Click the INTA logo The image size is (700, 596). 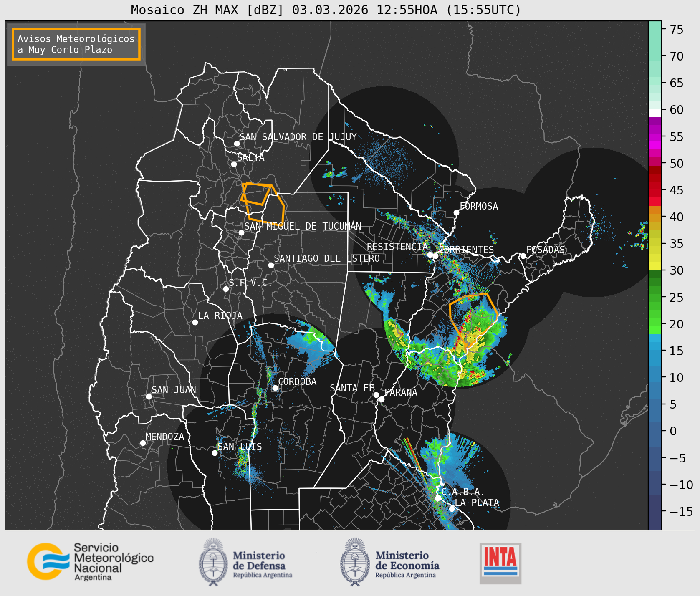500,563
